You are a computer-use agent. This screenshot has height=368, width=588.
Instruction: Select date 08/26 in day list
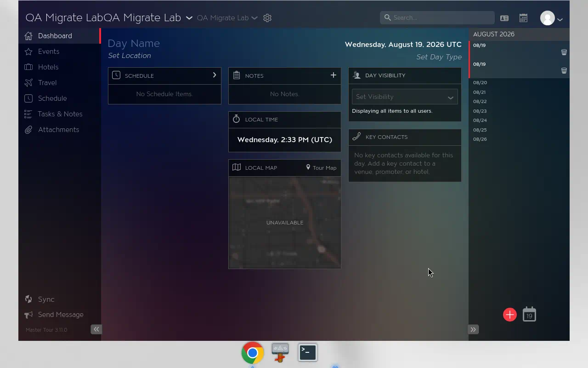tap(480, 139)
